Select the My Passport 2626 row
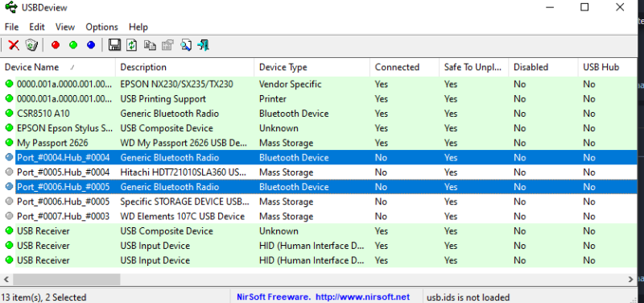 pyautogui.click(x=319, y=143)
